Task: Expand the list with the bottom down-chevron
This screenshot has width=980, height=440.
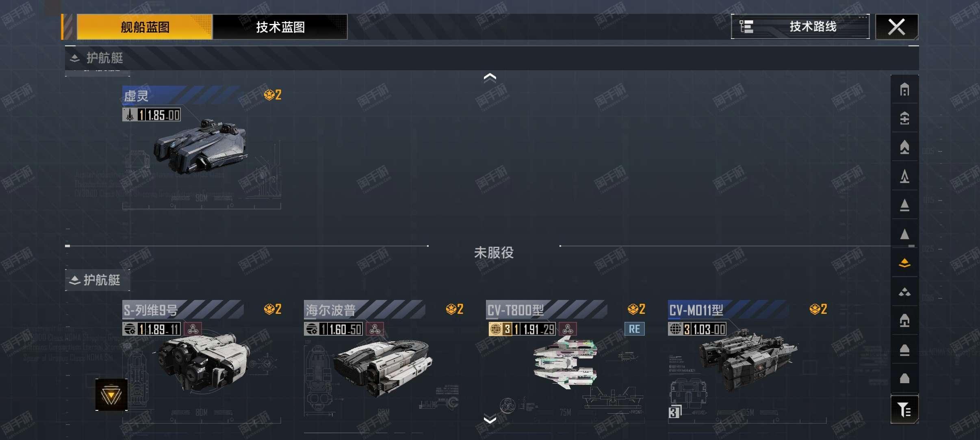Action: (x=490, y=419)
